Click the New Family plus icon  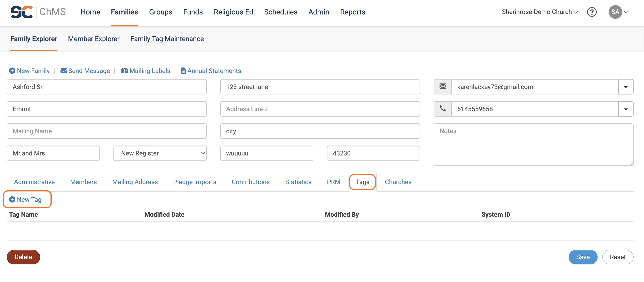coord(12,71)
